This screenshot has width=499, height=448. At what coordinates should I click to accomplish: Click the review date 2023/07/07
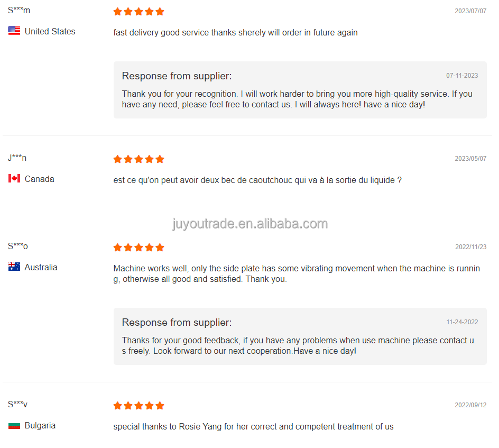click(470, 11)
